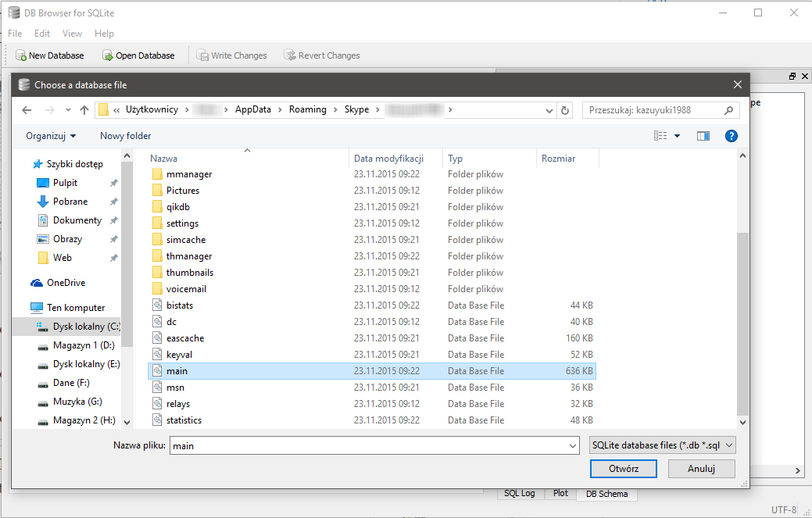
Task: Click the Write Changes toolbar icon
Action: (x=202, y=55)
